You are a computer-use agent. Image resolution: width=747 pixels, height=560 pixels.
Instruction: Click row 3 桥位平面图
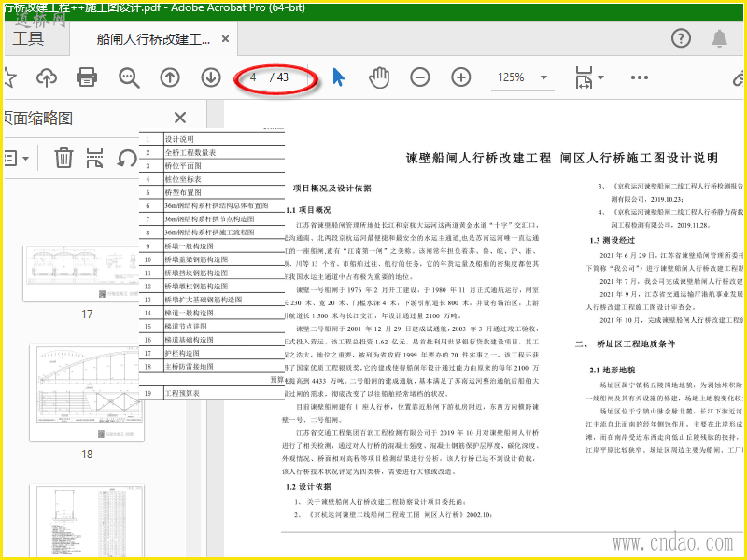212,166
